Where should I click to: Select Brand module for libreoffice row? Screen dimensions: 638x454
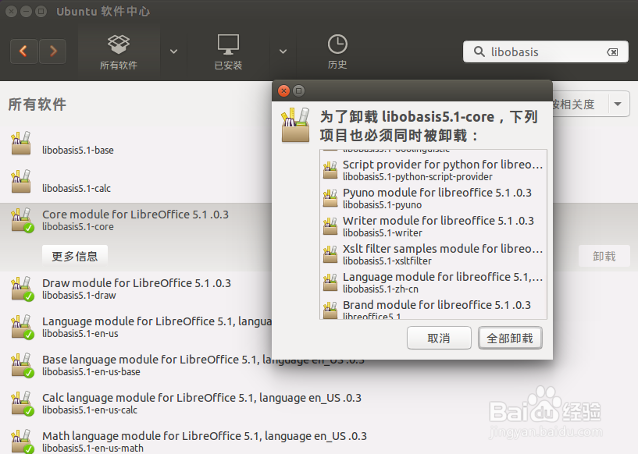click(433, 309)
